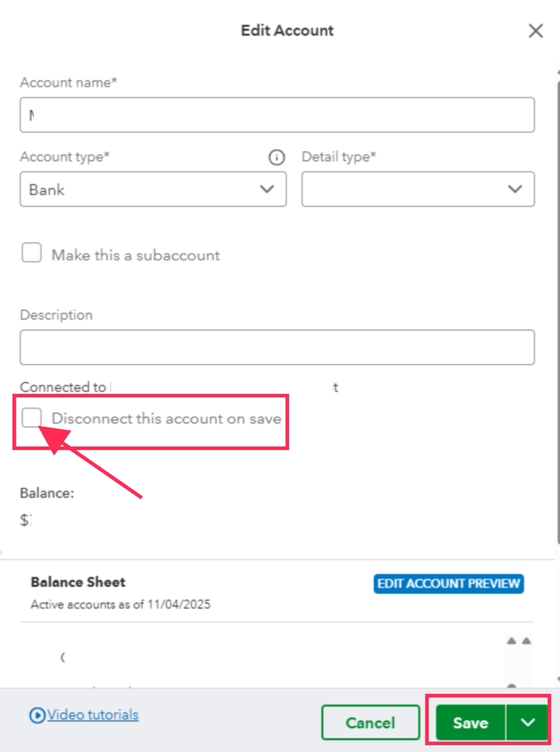The height and width of the screenshot is (752, 560).
Task: Click the Balance Sheet heading
Action: [78, 582]
